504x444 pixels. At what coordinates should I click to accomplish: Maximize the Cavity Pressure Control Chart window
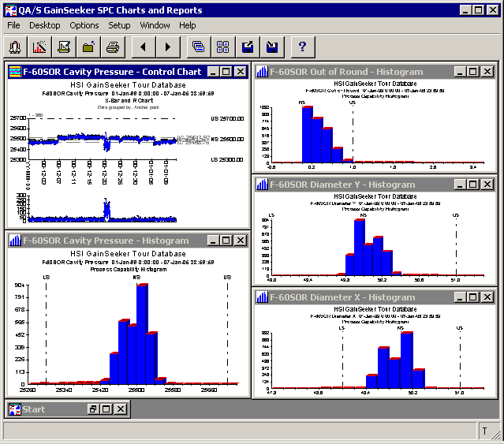(226, 72)
